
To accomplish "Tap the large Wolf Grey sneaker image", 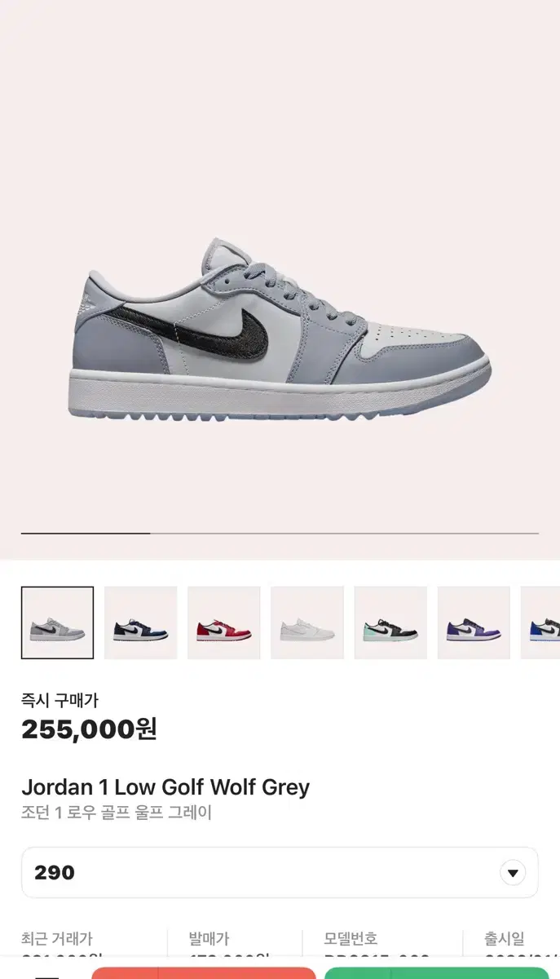I will click(280, 330).
